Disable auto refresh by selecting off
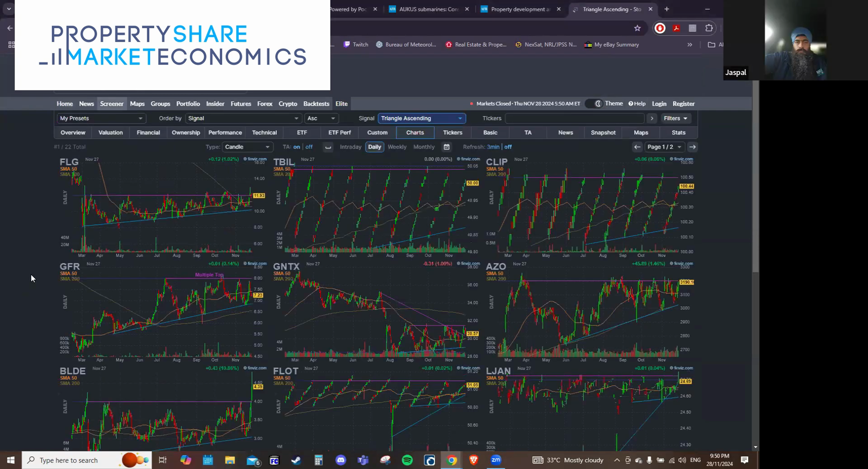Image resolution: width=868 pixels, height=469 pixels. (508, 147)
